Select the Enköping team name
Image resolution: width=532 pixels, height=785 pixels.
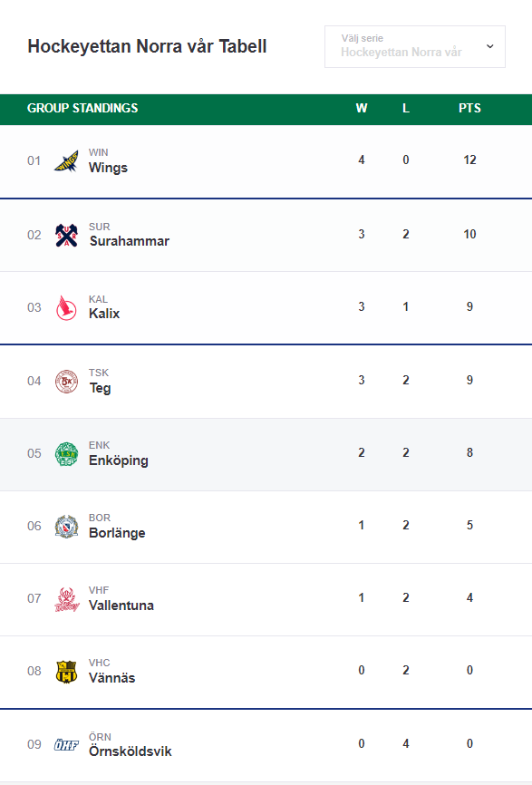[119, 460]
